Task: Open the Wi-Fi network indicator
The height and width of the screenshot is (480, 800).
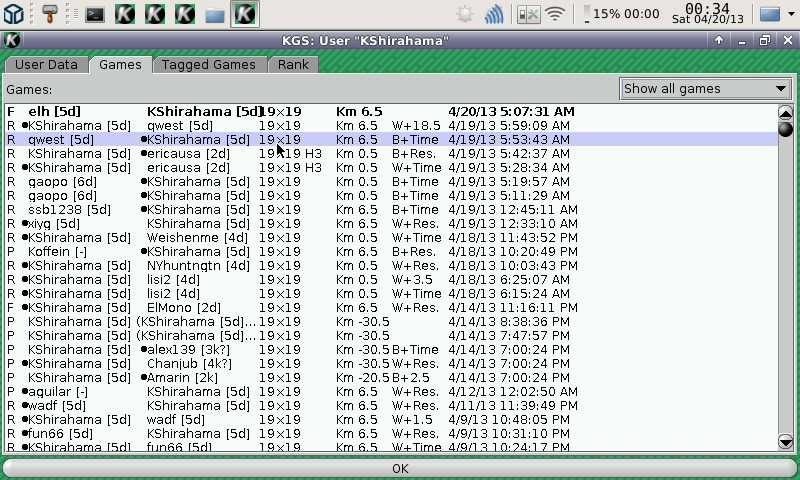Action: [x=555, y=14]
